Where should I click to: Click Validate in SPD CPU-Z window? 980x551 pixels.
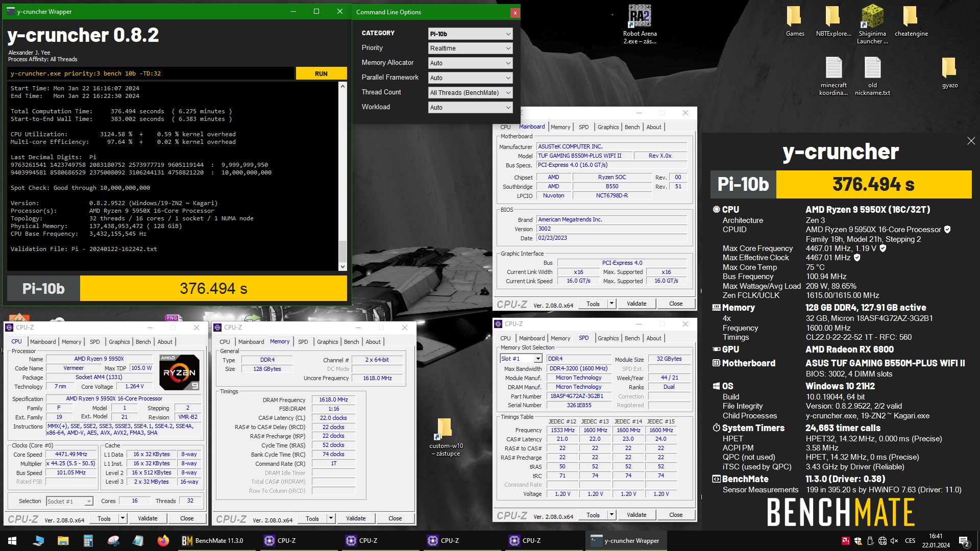coord(636,515)
